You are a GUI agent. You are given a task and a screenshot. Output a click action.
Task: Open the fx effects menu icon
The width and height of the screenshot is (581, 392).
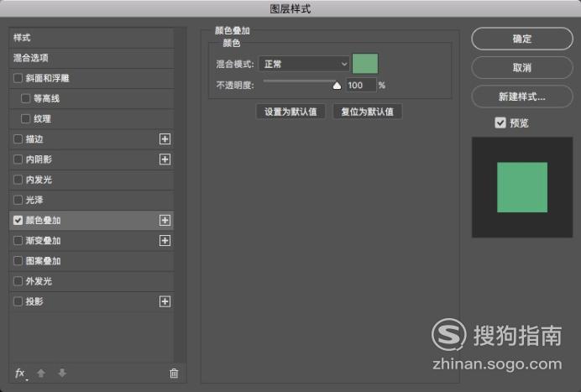pos(20,373)
